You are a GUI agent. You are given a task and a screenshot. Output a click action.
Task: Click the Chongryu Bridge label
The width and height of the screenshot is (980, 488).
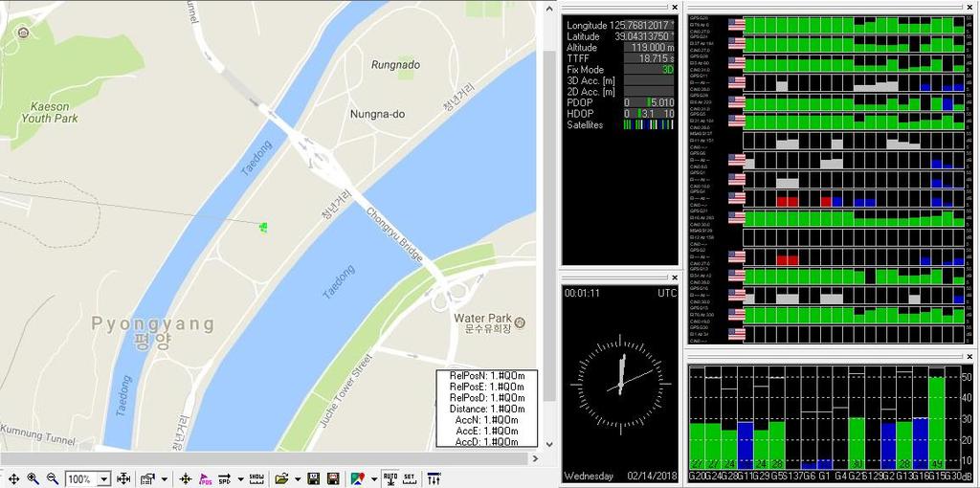click(394, 235)
